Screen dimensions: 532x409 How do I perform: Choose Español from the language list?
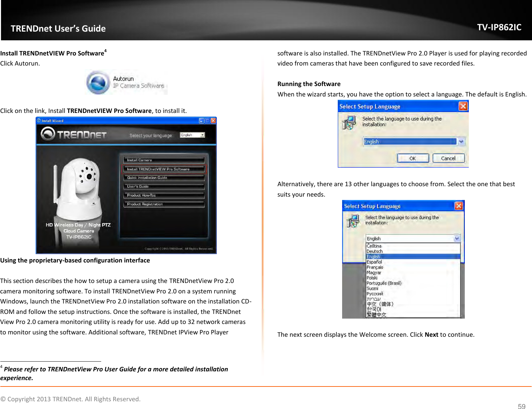click(413, 262)
